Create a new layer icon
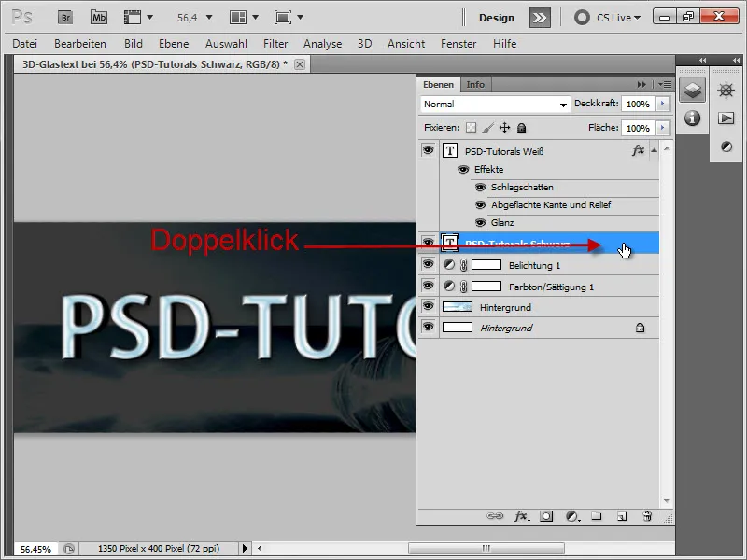This screenshot has width=747, height=560. point(622,516)
